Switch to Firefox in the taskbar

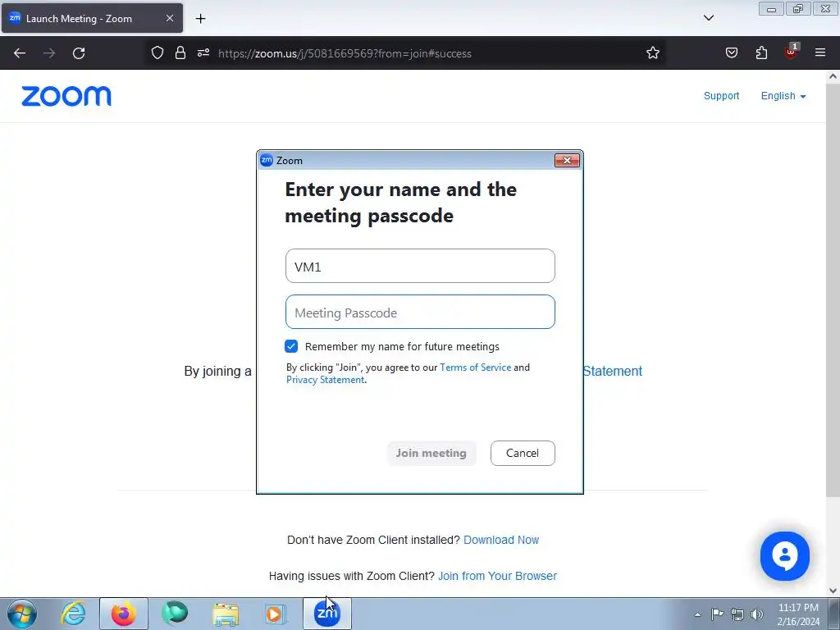[x=124, y=614]
